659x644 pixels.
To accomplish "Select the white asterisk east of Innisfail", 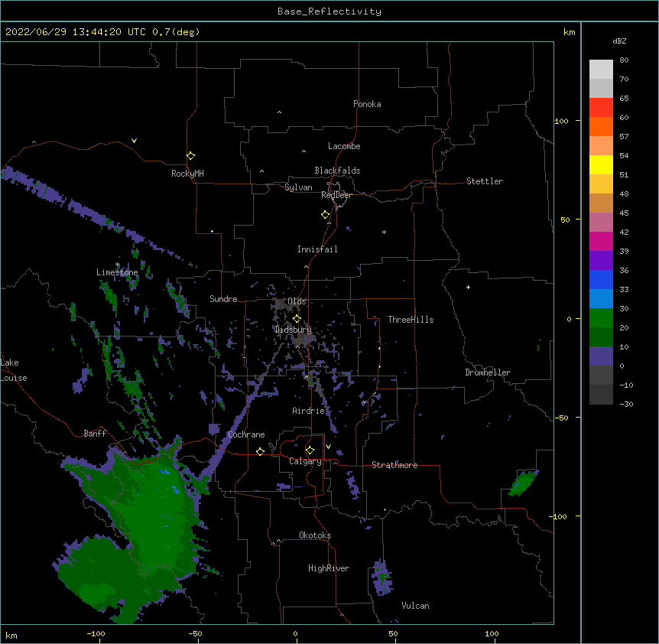I will (384, 233).
